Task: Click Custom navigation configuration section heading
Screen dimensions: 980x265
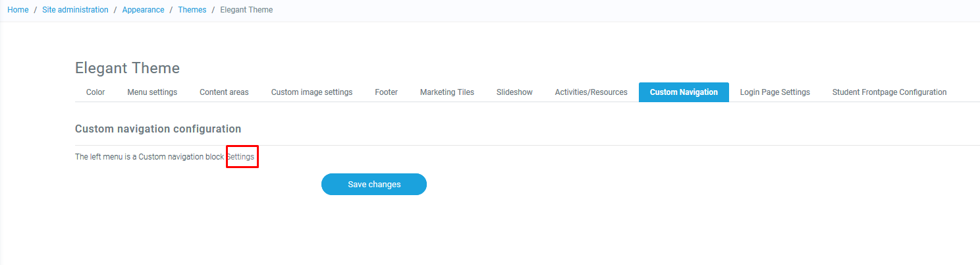Action: tap(158, 129)
